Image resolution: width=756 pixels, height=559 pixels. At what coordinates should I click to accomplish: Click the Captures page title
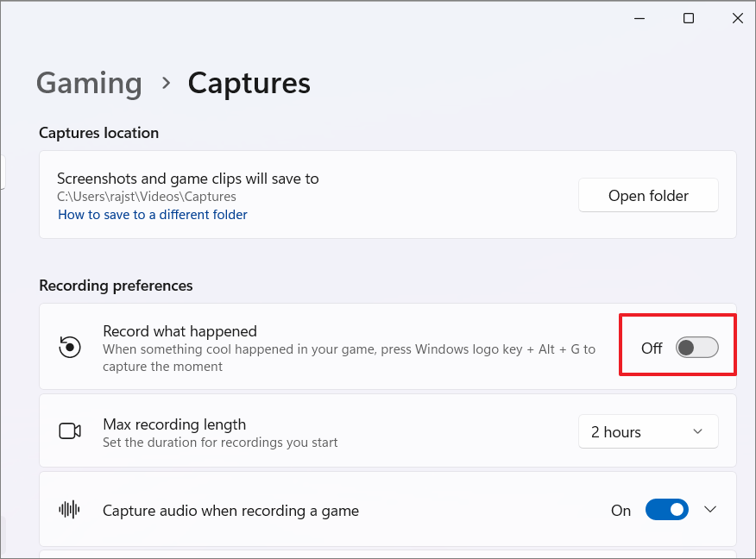[249, 84]
